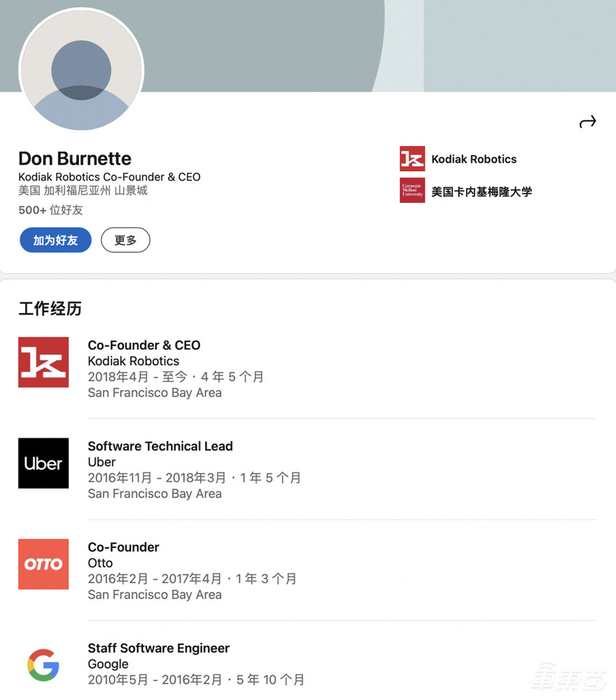Image resolution: width=616 pixels, height=700 pixels.
Task: Open the Co-Founder & CEO position
Action: point(143,345)
